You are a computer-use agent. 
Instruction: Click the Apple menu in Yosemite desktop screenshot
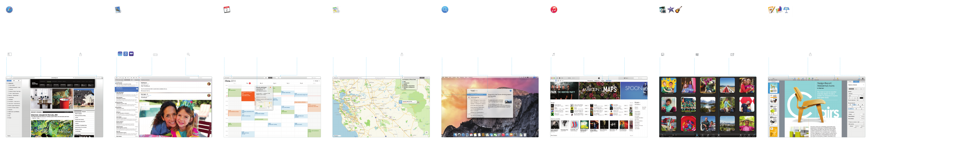443,77
